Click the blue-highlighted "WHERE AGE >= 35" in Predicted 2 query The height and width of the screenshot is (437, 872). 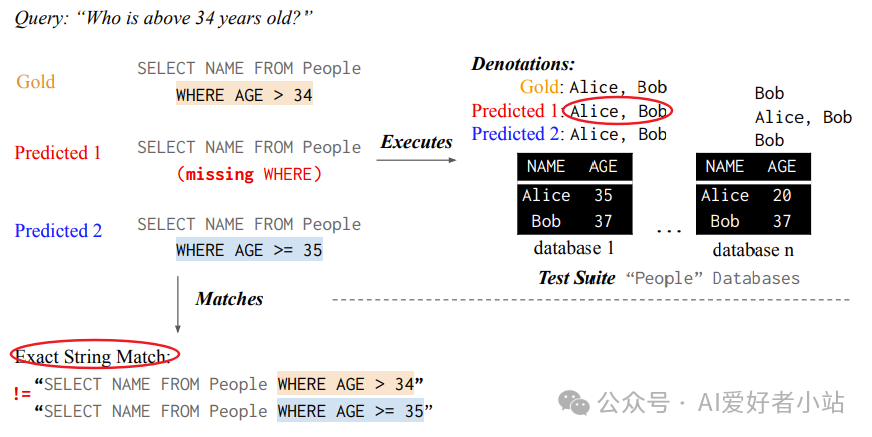[249, 250]
